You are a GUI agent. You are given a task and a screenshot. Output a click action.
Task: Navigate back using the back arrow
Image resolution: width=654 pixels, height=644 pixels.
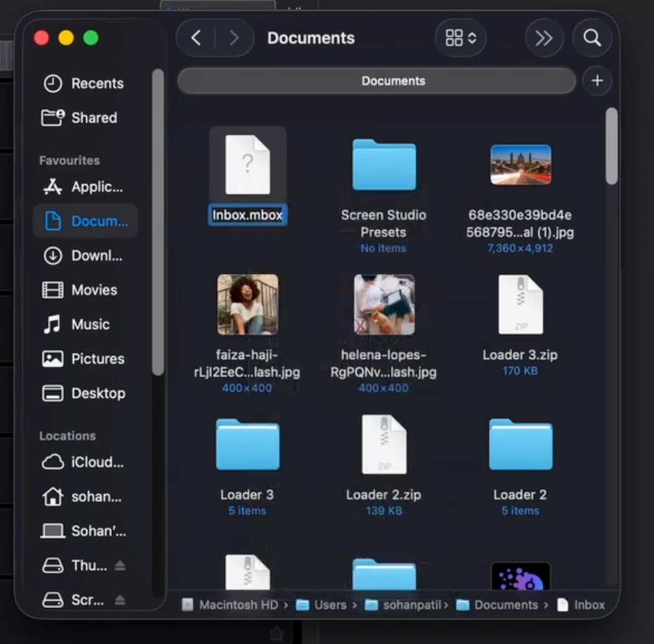tap(196, 38)
